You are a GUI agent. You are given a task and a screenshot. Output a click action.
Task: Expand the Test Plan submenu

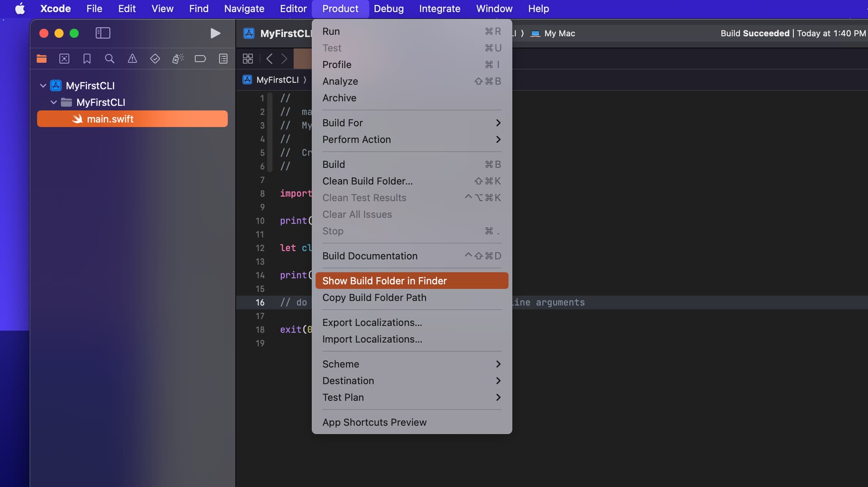(x=412, y=398)
